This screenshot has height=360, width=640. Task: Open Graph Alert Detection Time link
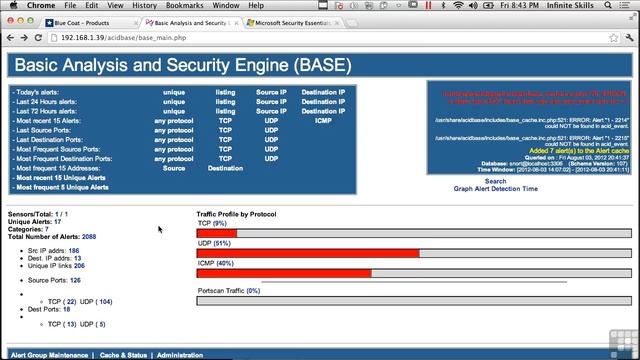click(496, 189)
